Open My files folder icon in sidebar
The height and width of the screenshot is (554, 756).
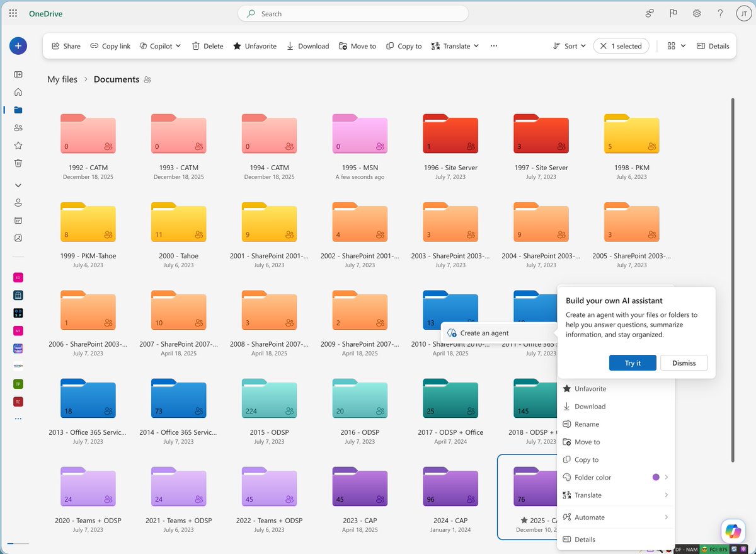18,110
